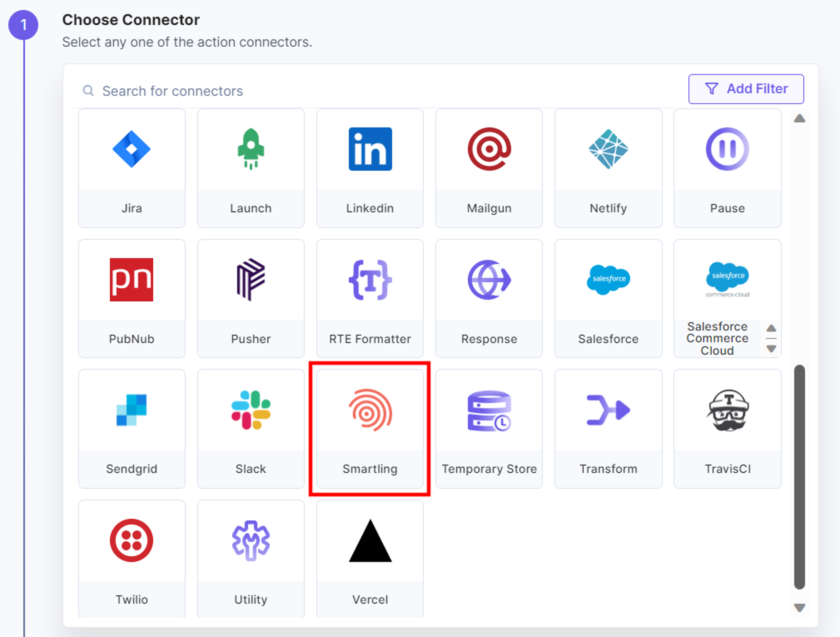
Task: Select the Slack connector logo
Action: click(x=251, y=410)
